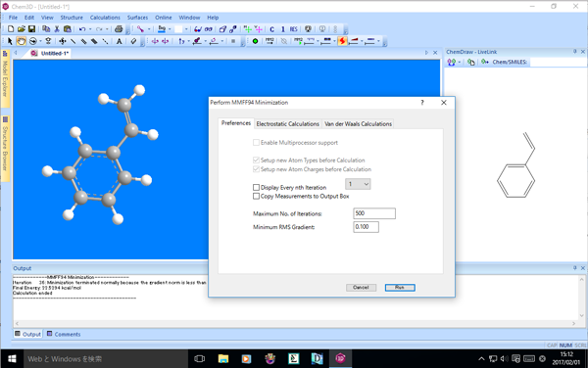Check Copy Measurements to Output Box
588x368 pixels.
256,196
